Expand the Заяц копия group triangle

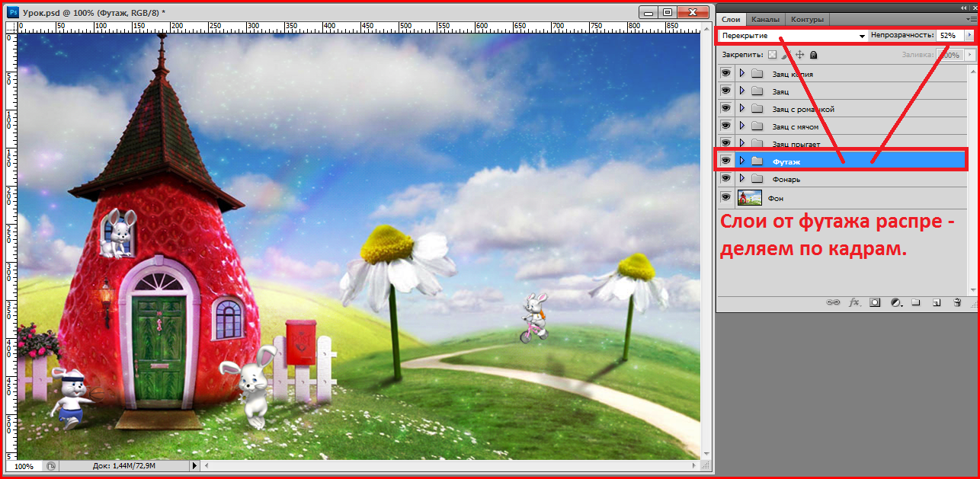coord(741,73)
